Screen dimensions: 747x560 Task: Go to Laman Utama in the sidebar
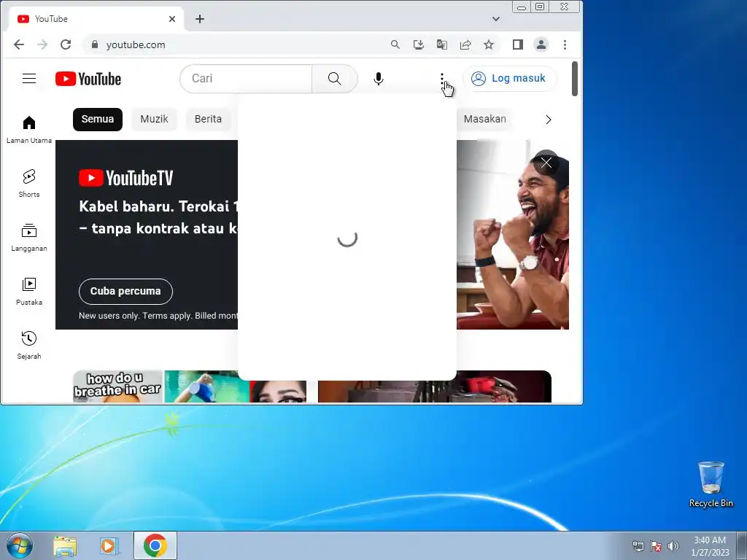(x=29, y=129)
